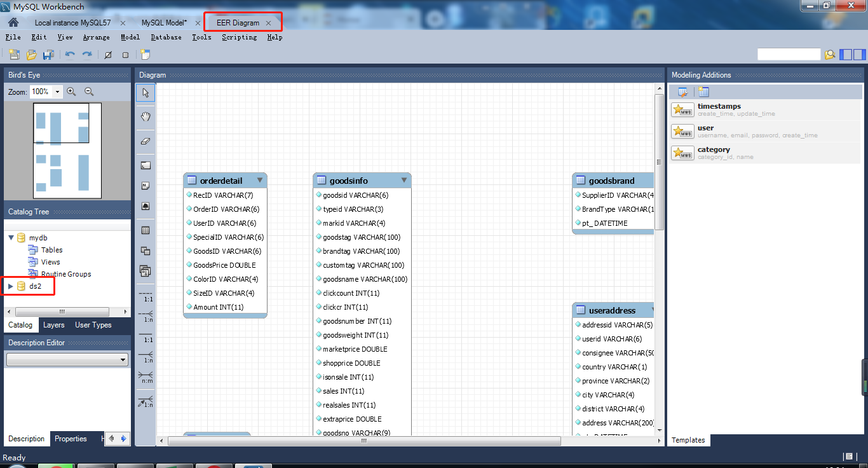Image resolution: width=868 pixels, height=468 pixels.
Task: Switch to the Layers tab
Action: 54,325
